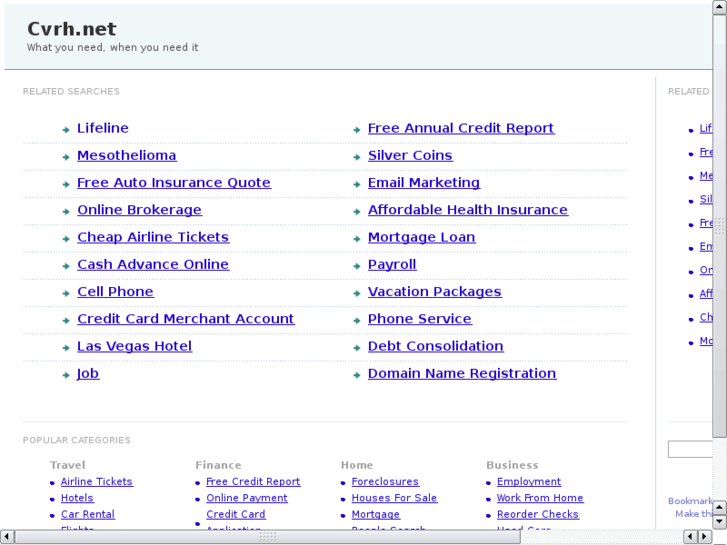The height and width of the screenshot is (545, 727).
Task: Click the bullet dot beside Airline Tickets
Action: click(52, 483)
